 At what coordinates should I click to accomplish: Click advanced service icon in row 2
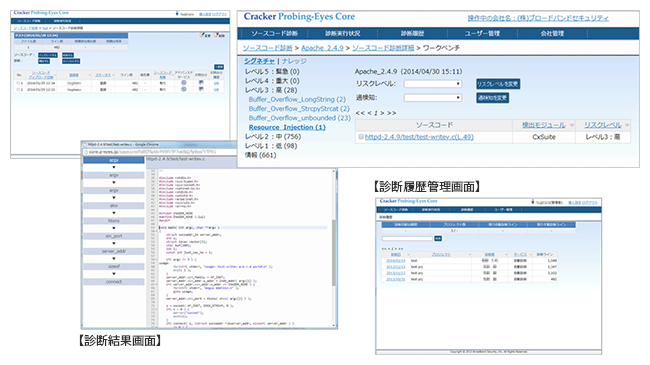[x=184, y=89]
